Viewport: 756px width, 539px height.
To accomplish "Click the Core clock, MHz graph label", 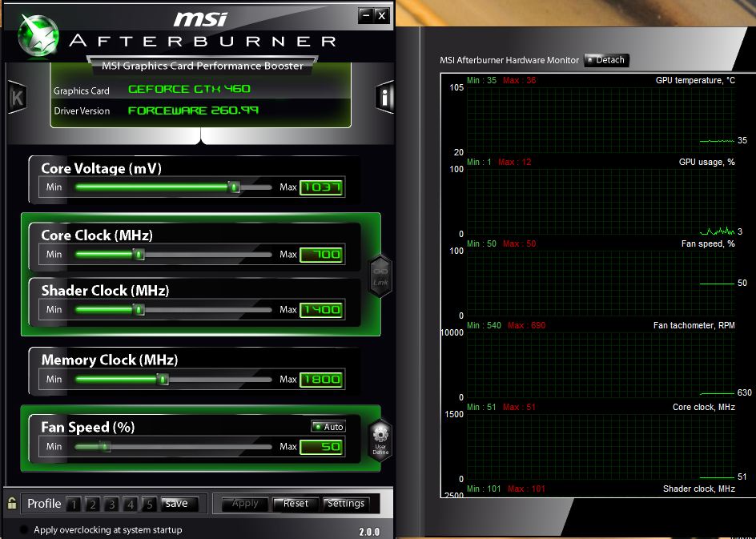I will 703,407.
